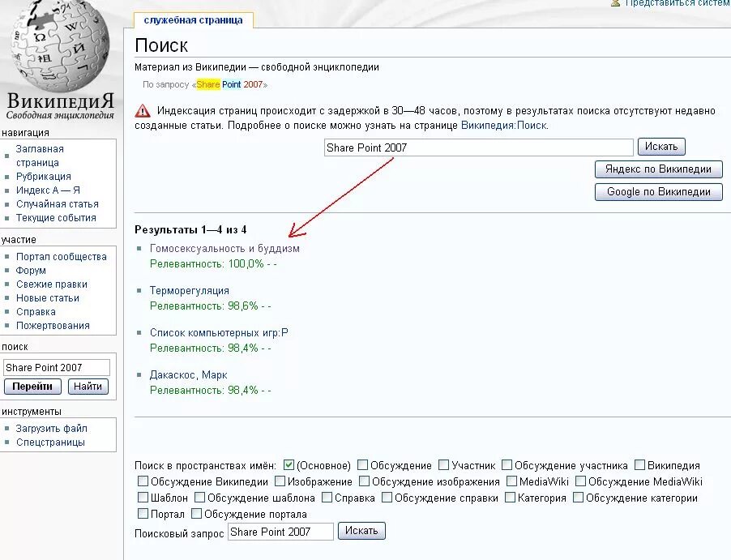Open Справка link in the участие sidebar box
This screenshot has height=560, width=731.
[x=36, y=312]
